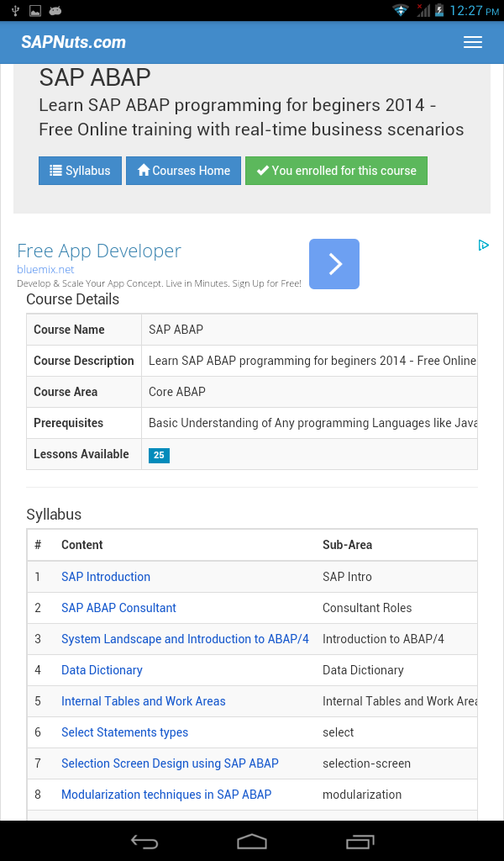Tap the ad's blue arrow button
Viewport: 504px width, 861px height.
click(x=334, y=264)
